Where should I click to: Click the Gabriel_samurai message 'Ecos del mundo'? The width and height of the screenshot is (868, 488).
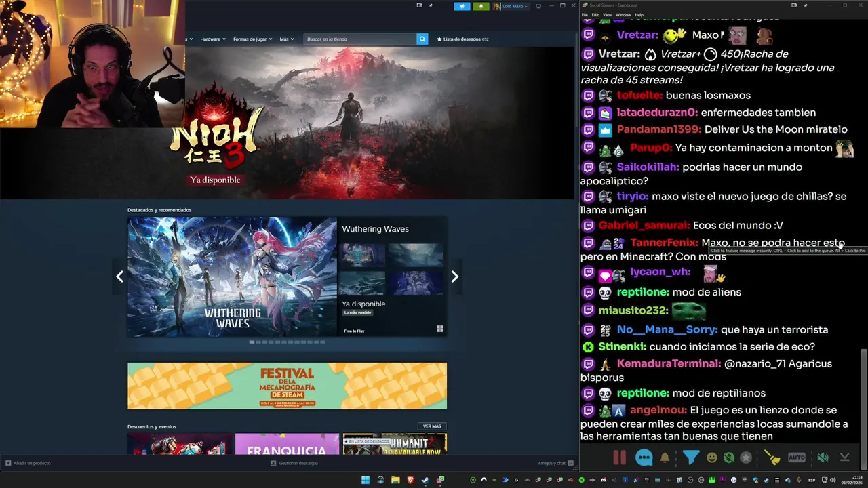pyautogui.click(x=682, y=225)
